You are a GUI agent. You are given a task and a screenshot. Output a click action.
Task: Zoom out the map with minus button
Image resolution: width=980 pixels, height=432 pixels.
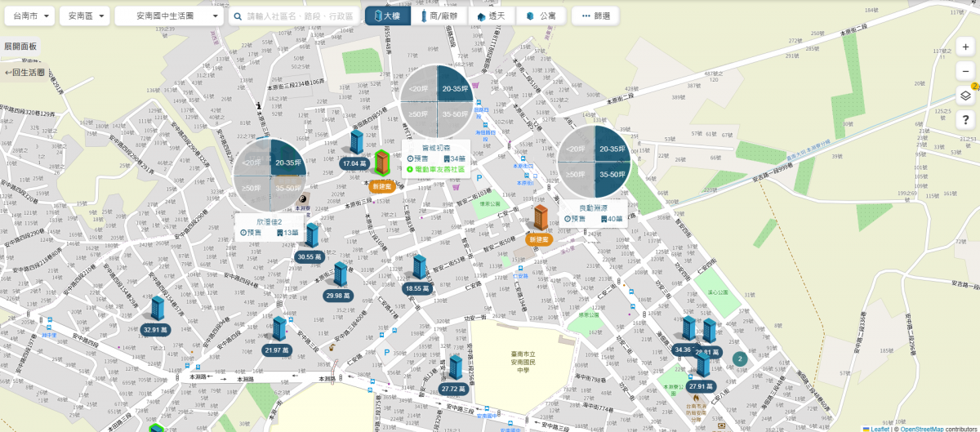(x=965, y=72)
